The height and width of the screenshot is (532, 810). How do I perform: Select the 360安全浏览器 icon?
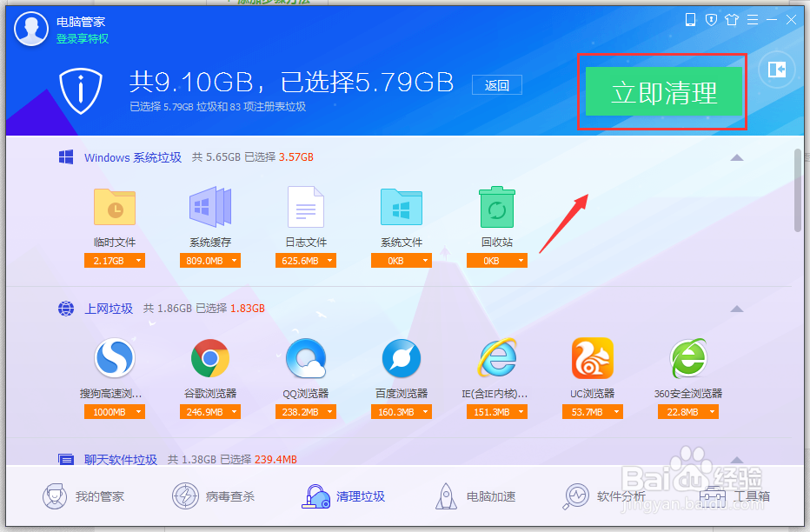(x=688, y=358)
